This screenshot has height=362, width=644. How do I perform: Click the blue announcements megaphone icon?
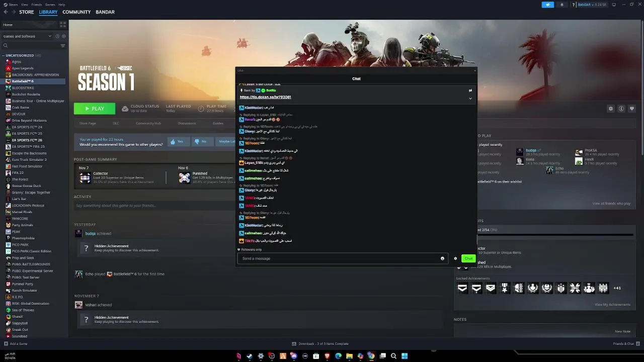(x=548, y=5)
